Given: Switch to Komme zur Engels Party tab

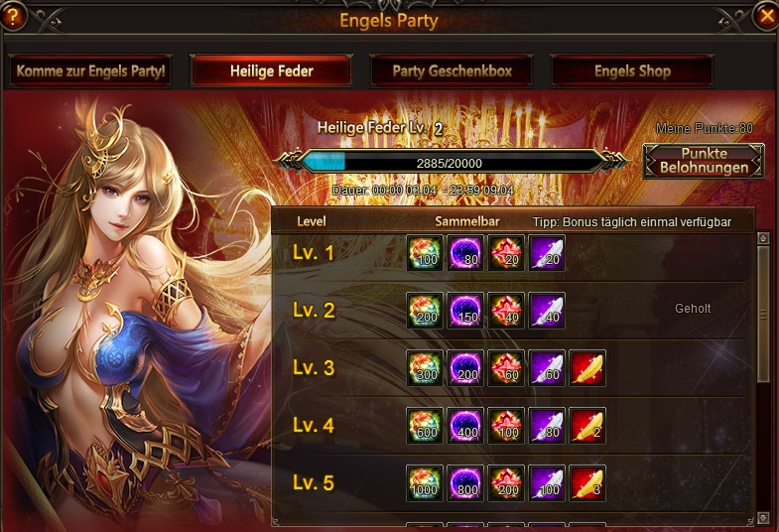Looking at the screenshot, I should pyautogui.click(x=90, y=71).
